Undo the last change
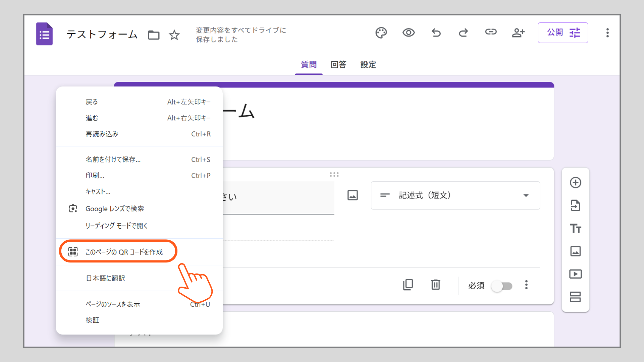The width and height of the screenshot is (644, 362). tap(436, 33)
